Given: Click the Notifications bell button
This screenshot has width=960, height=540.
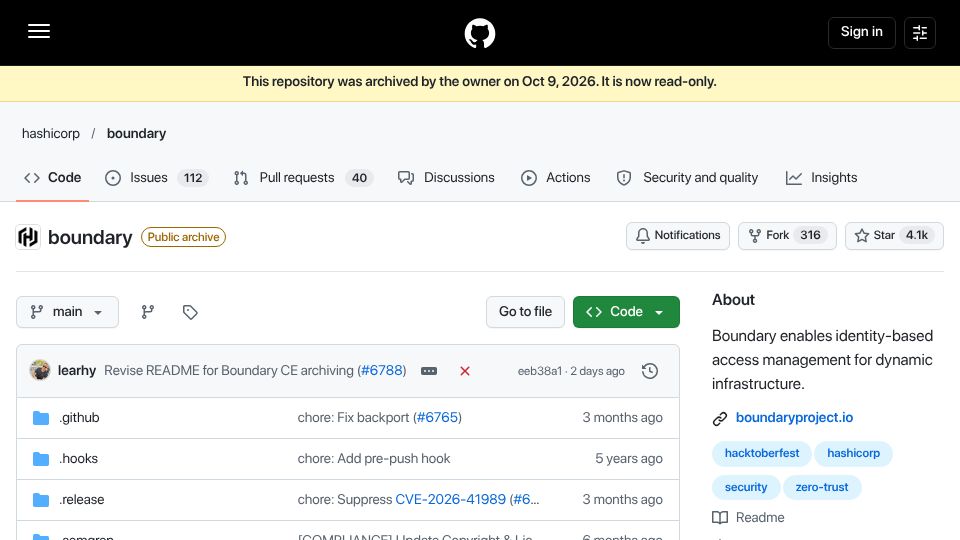Looking at the screenshot, I should pos(678,236).
